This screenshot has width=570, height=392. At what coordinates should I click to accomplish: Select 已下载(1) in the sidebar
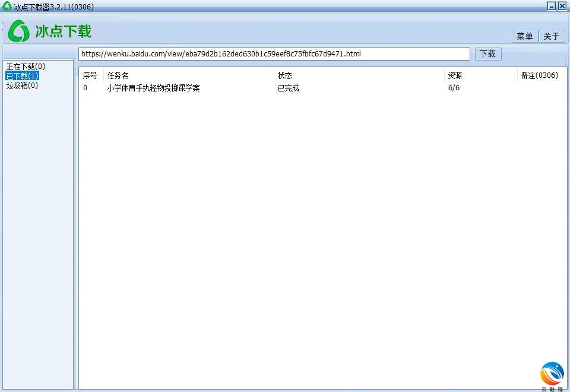(23, 76)
